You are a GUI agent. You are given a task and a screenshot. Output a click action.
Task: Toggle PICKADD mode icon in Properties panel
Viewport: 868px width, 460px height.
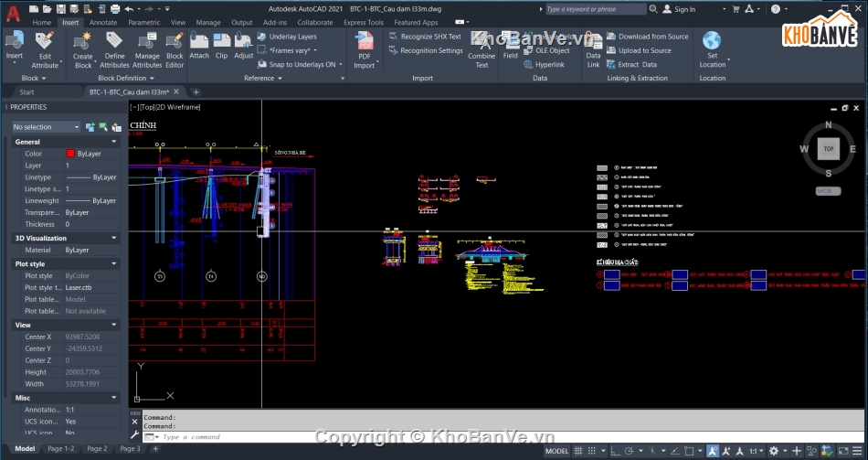coord(90,127)
